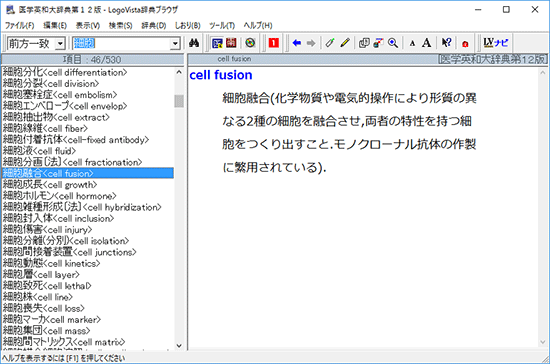The width and height of the screenshot is (550, 364).
Task: Select 細胞塞栓症<cell embolism> entry
Action: [x=60, y=95]
